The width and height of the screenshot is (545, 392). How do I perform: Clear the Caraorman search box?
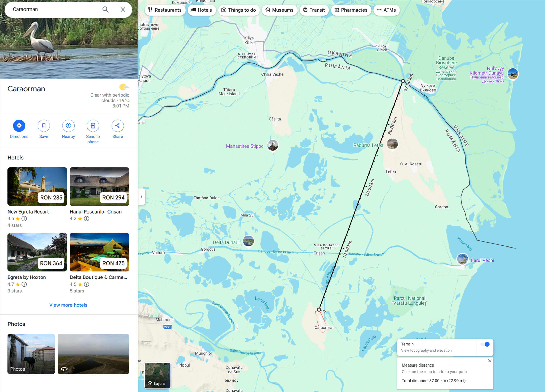tap(123, 9)
